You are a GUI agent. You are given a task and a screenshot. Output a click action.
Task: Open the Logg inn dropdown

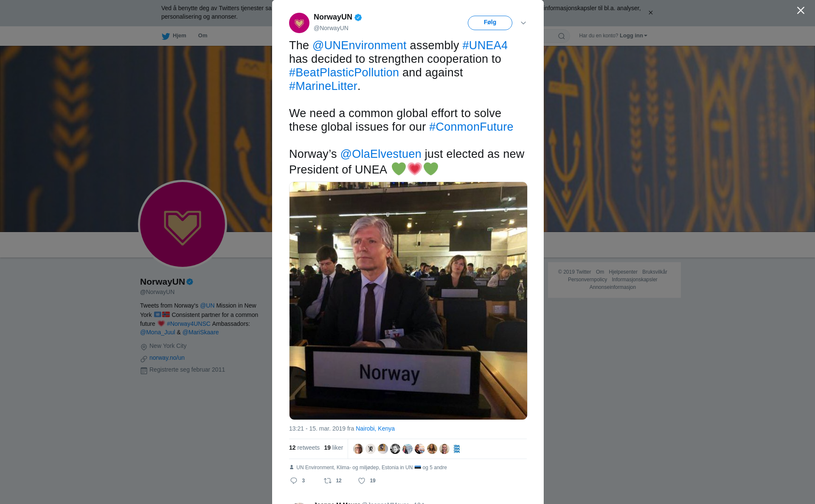633,36
